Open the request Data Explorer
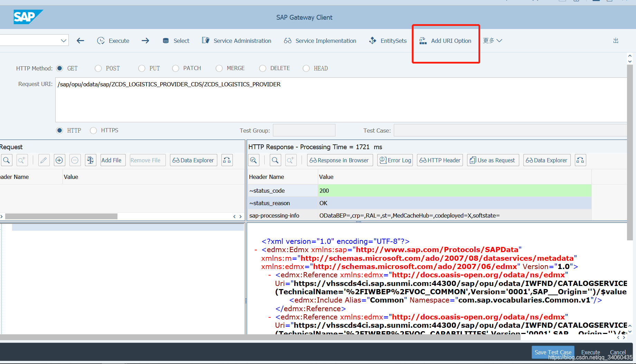 [193, 160]
